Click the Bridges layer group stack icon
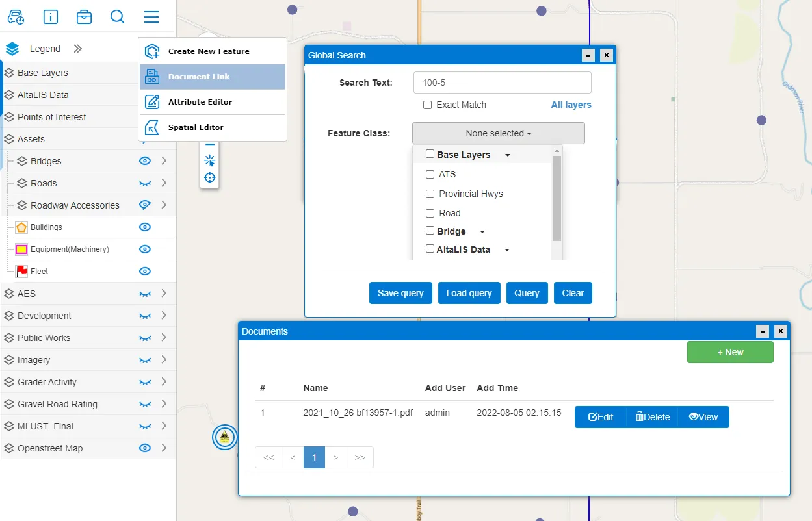Viewport: 812px width, 521px height. point(22,161)
